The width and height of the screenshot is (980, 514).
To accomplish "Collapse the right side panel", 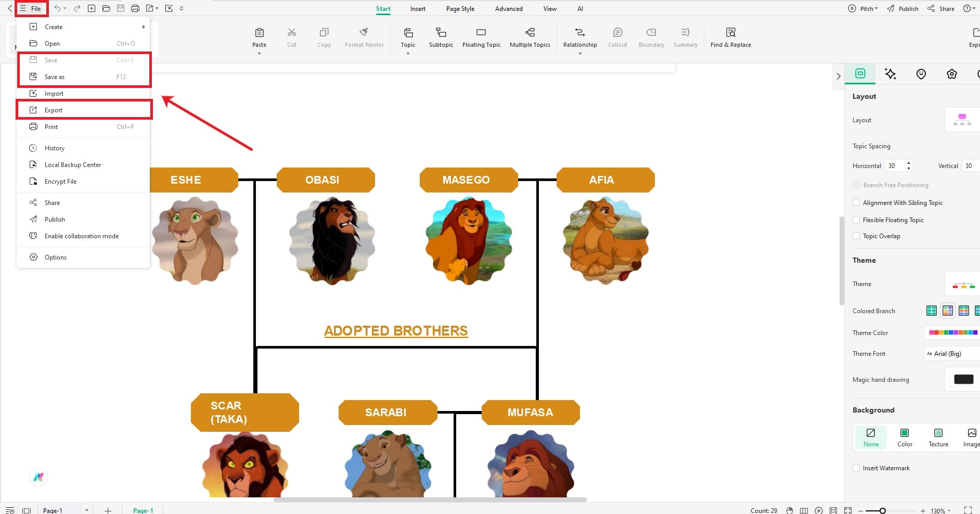I will [838, 76].
